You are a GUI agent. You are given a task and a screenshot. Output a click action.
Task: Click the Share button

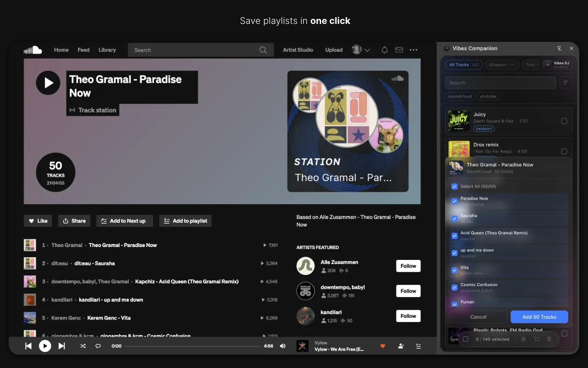(x=74, y=221)
